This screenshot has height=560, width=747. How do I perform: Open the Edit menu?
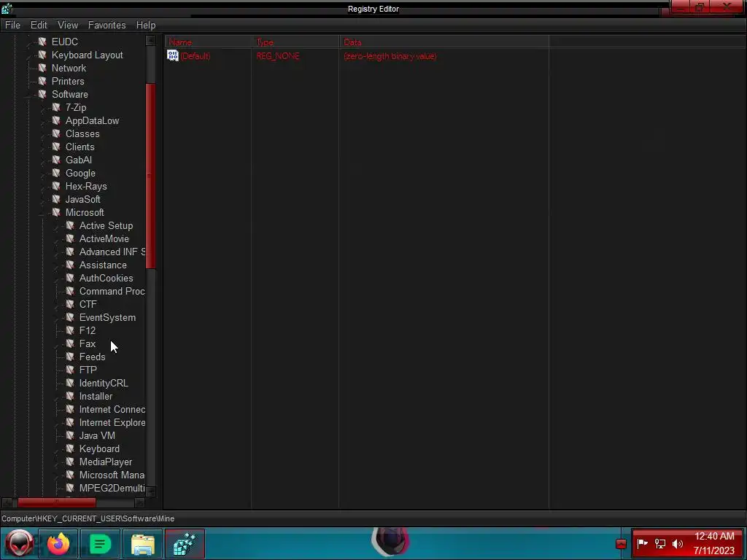pyautogui.click(x=39, y=26)
